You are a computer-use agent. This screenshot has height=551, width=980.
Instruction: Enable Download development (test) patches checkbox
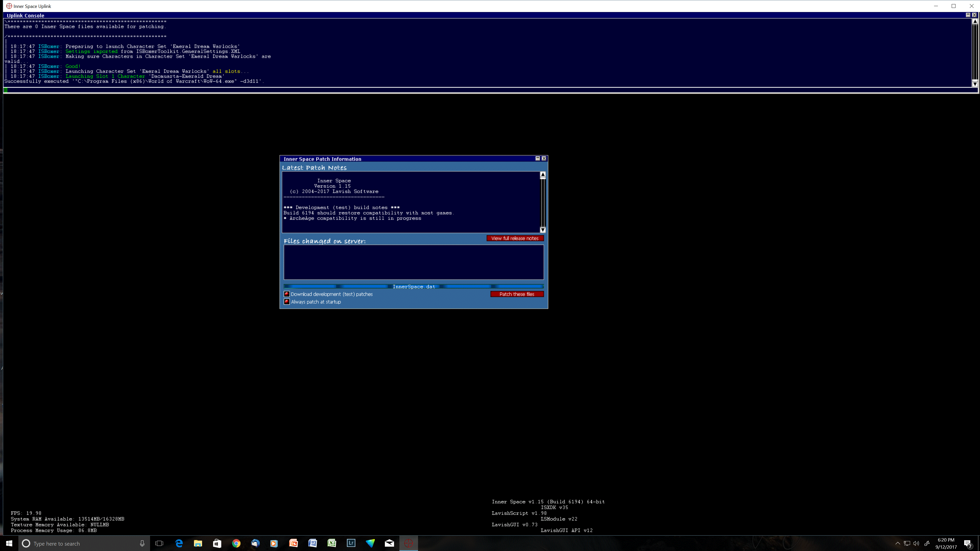[287, 294]
